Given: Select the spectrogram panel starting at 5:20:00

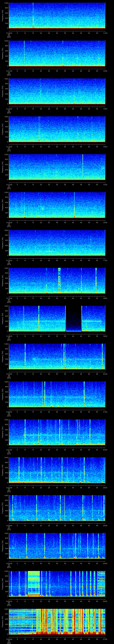Looking at the screenshot, I should coord(57,394).
